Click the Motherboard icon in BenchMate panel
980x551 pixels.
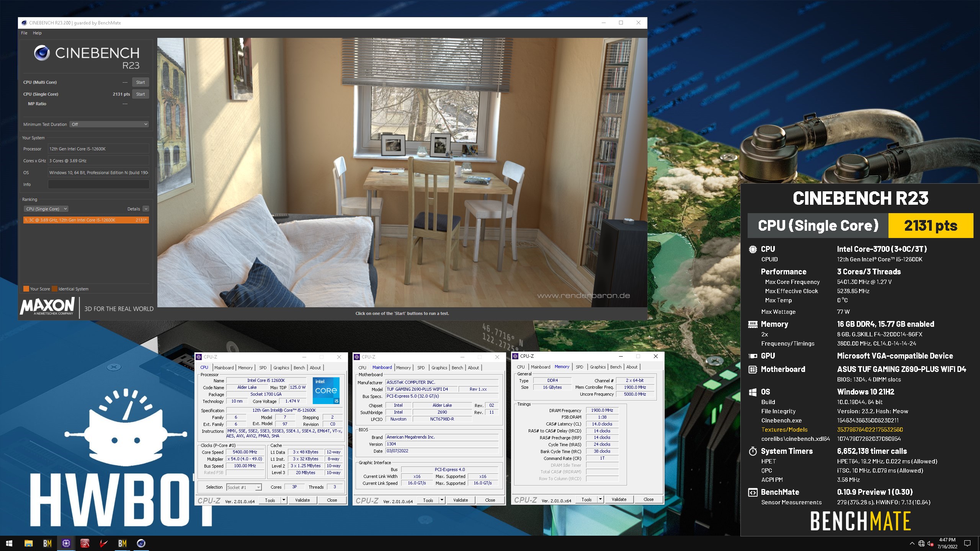click(x=753, y=369)
